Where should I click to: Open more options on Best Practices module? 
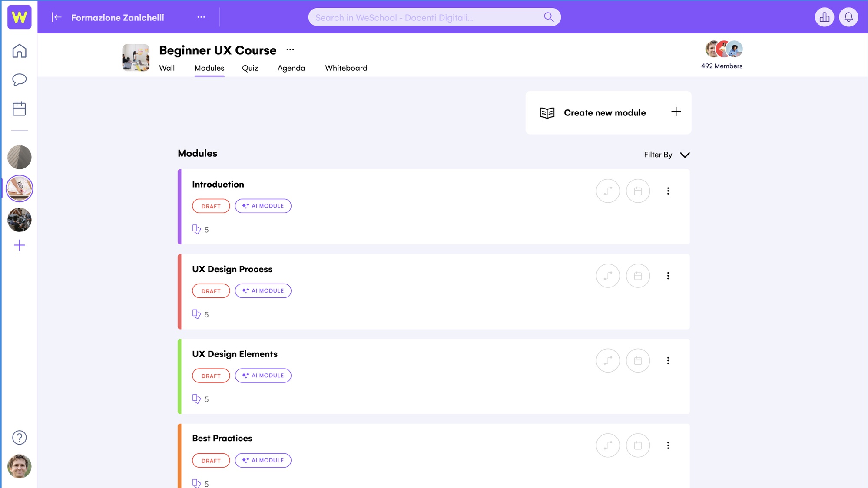[x=668, y=445]
